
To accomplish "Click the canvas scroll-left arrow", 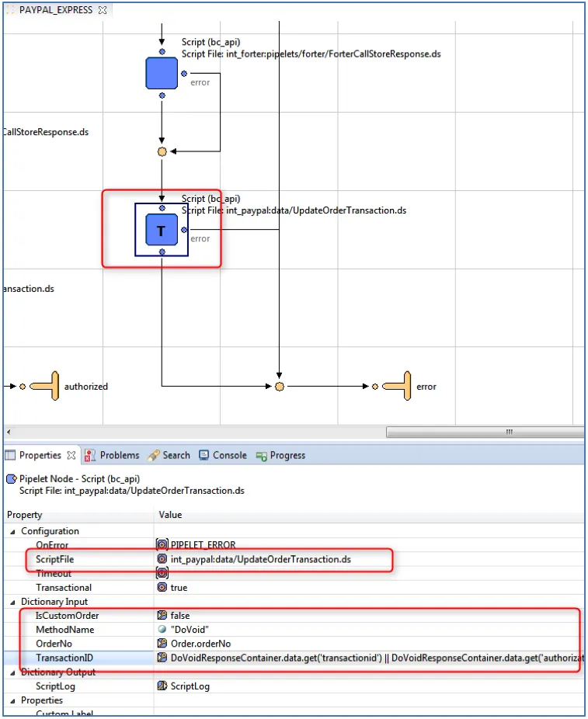I will pos(9,432).
